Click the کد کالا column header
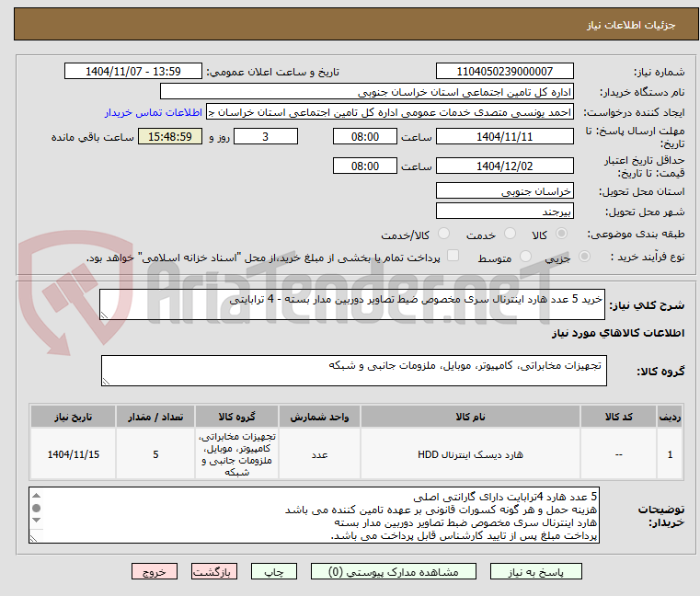 [x=618, y=417]
